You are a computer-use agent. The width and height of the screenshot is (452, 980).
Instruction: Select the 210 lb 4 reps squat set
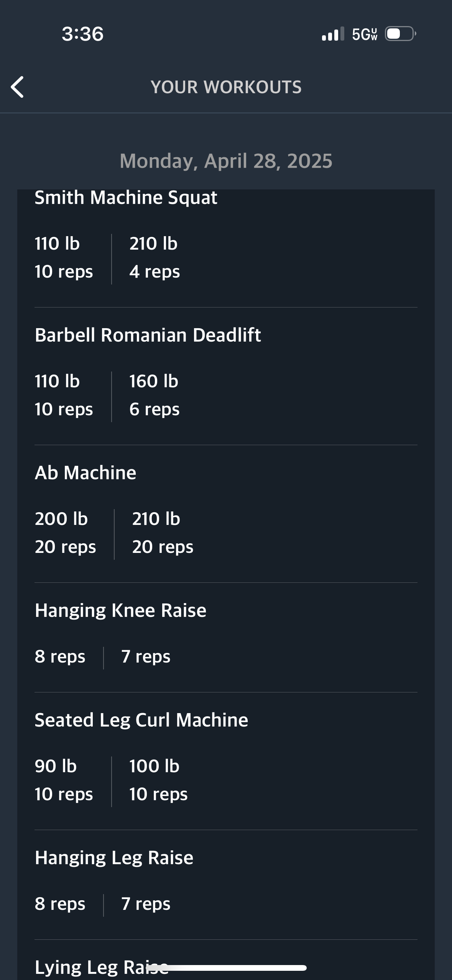[155, 258]
